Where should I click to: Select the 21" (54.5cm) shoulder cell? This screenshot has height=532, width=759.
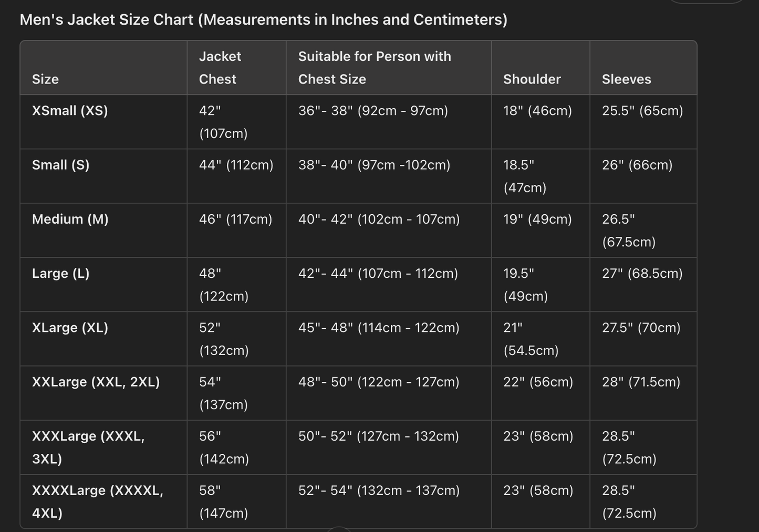click(x=531, y=339)
